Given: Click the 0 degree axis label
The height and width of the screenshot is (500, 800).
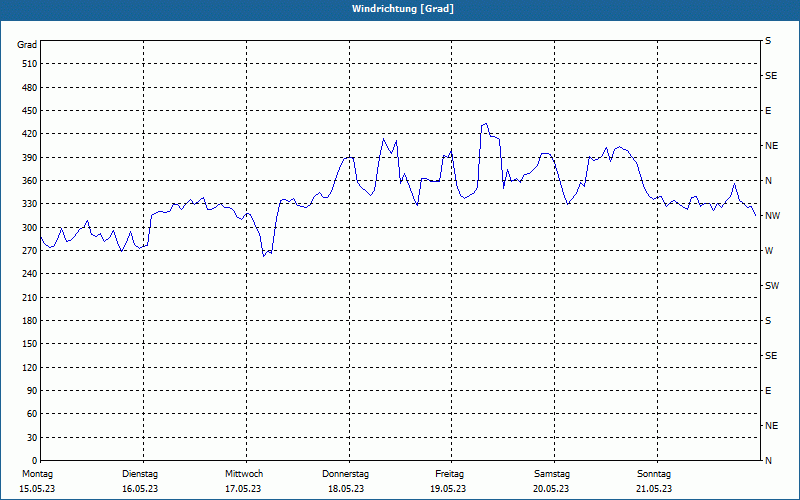Looking at the screenshot, I should point(35,461).
